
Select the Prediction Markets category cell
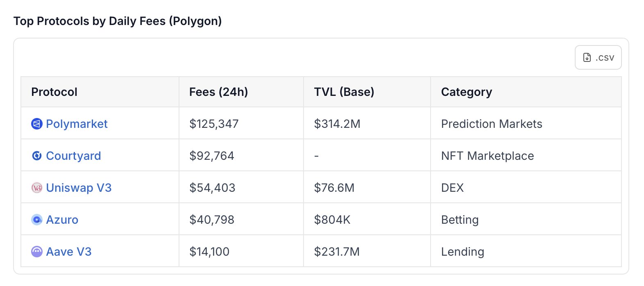492,124
